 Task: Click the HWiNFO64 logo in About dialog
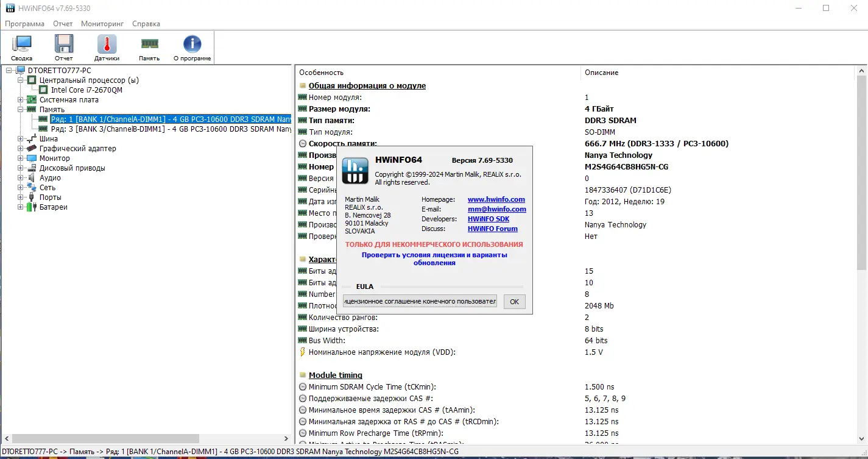pyautogui.click(x=355, y=170)
